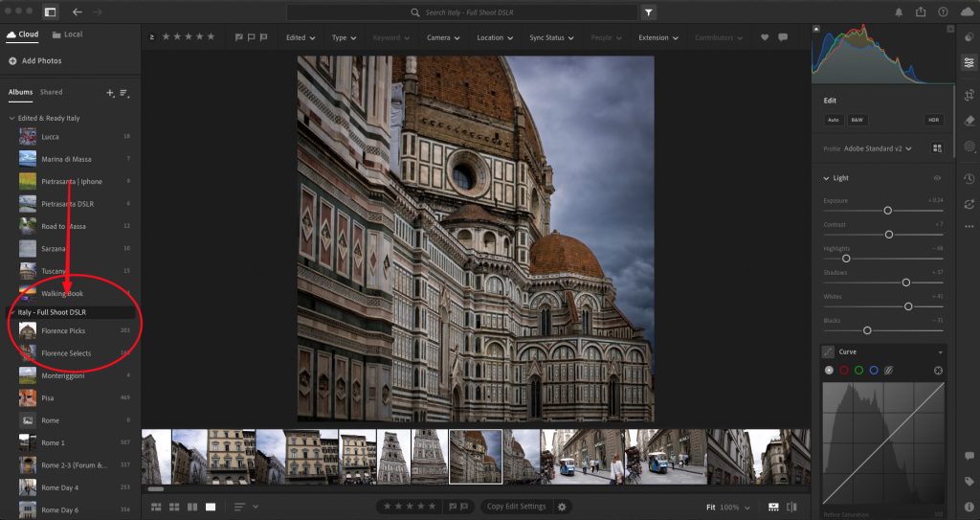Click the filter funnel icon beside search
Screen dimensions: 980x520
(649, 12)
